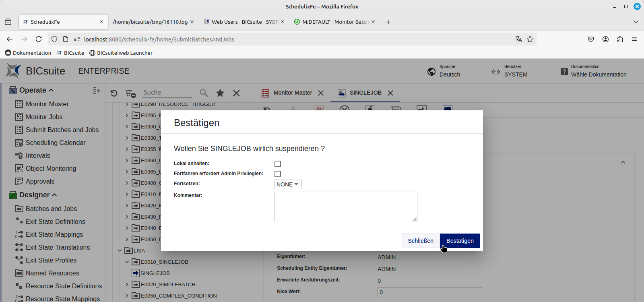
Task: Enable Lokal anhalten checkbox
Action: 278,164
